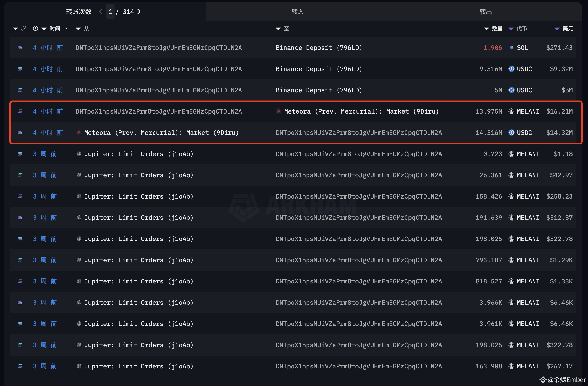The width and height of the screenshot is (588, 386).
Task: Filter by 至 recipient column
Action: [x=278, y=28]
